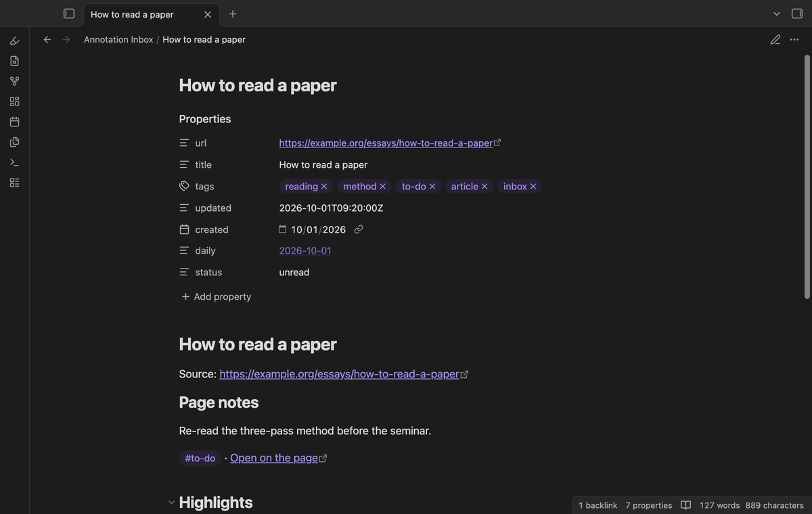The height and width of the screenshot is (514, 812).
Task: Open quick switcher file-search ribbon icon
Action: click(x=15, y=61)
